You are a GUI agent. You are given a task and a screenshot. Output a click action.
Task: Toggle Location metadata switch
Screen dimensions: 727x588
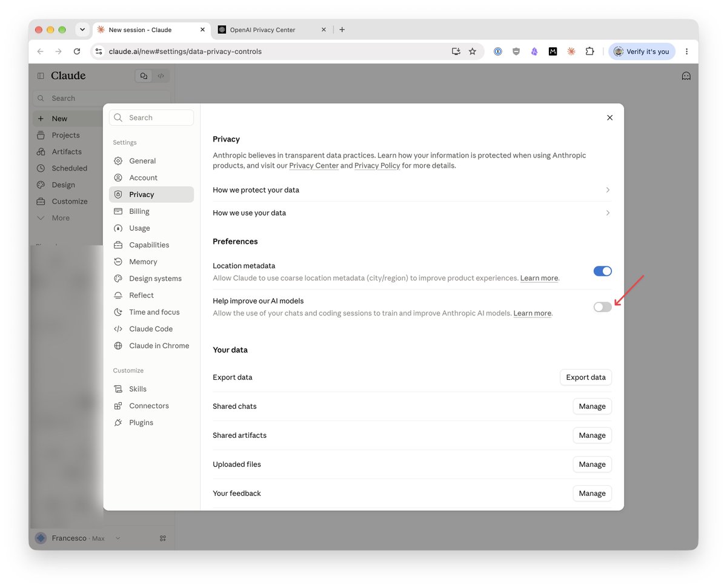click(602, 271)
